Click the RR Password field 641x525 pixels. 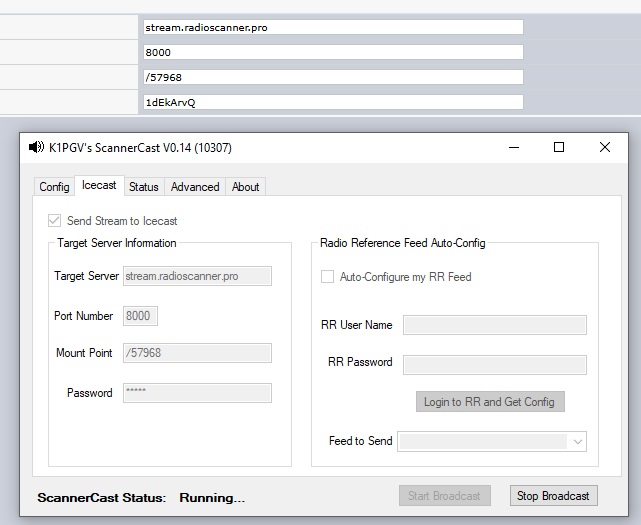[495, 365]
